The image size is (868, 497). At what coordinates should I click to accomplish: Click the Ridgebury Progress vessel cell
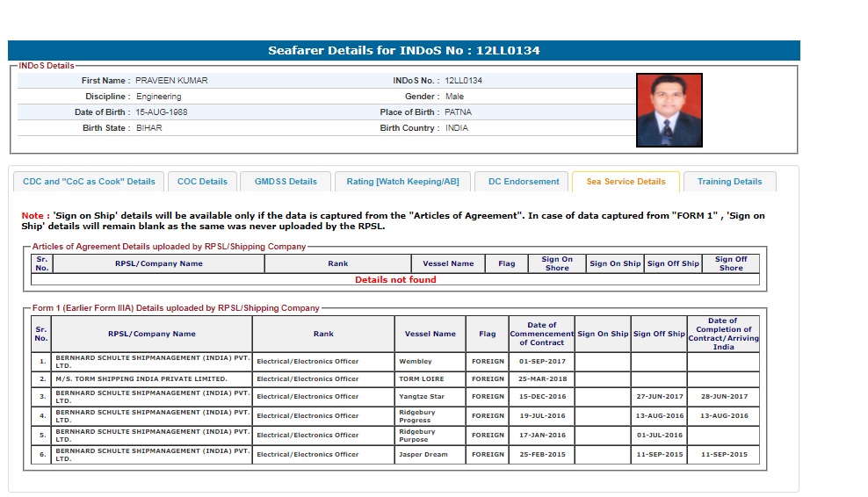[x=430, y=416]
